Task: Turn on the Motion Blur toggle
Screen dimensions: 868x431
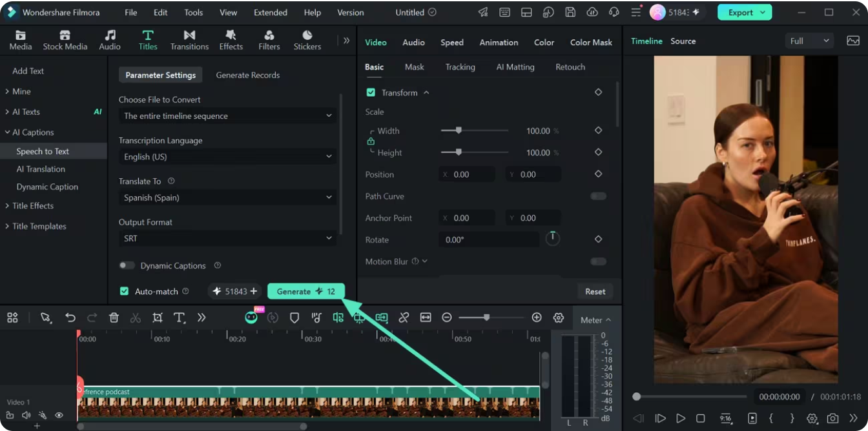Action: [x=599, y=261]
